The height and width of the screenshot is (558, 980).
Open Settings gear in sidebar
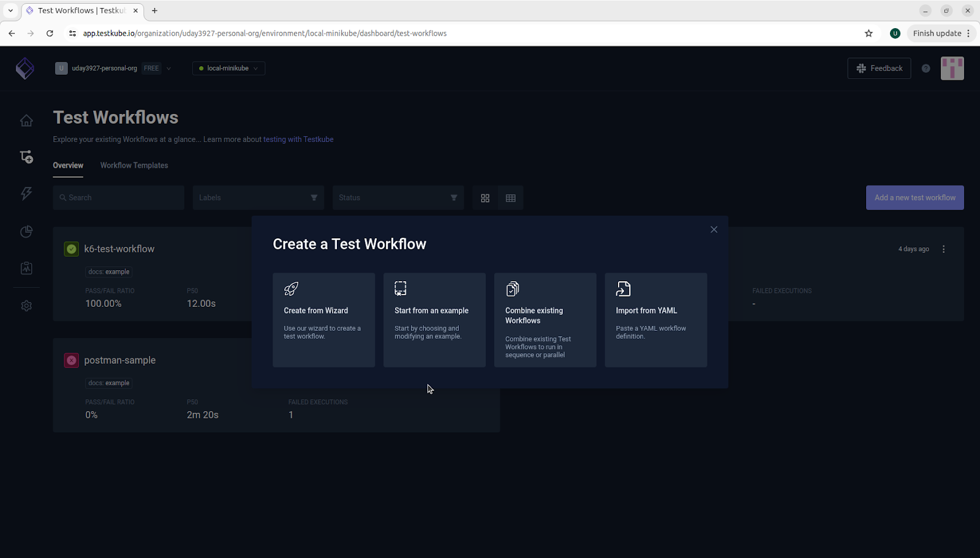click(26, 306)
